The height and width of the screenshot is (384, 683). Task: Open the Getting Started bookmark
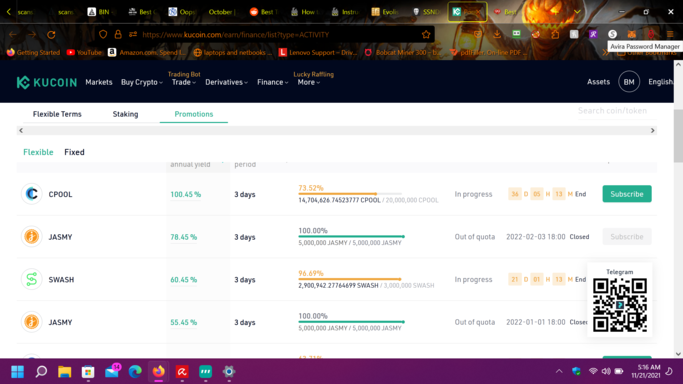(33, 52)
